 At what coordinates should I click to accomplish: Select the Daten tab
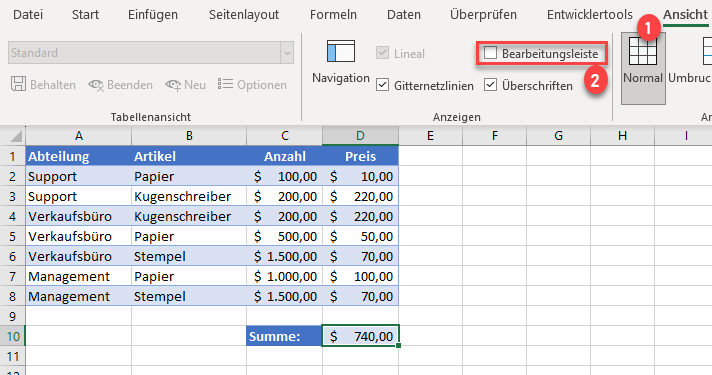(404, 15)
